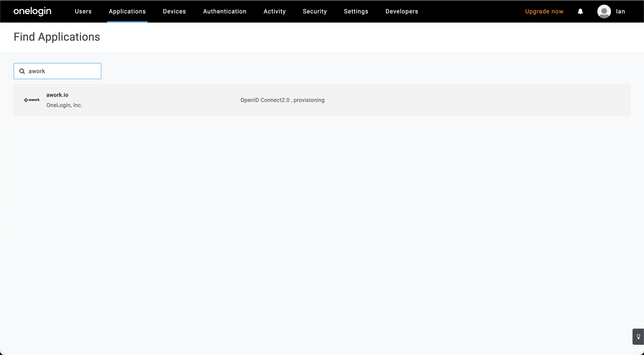Open the Ian account menu
Viewport: 644px width, 355px height.
(621, 11)
